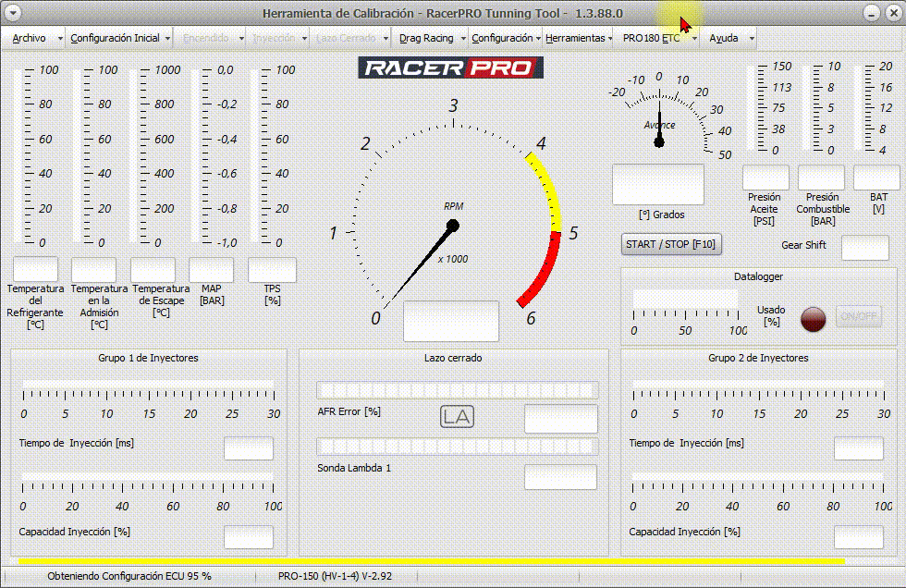Click the red Datalogger status LED
Image resolution: width=906 pixels, height=588 pixels.
click(813, 317)
